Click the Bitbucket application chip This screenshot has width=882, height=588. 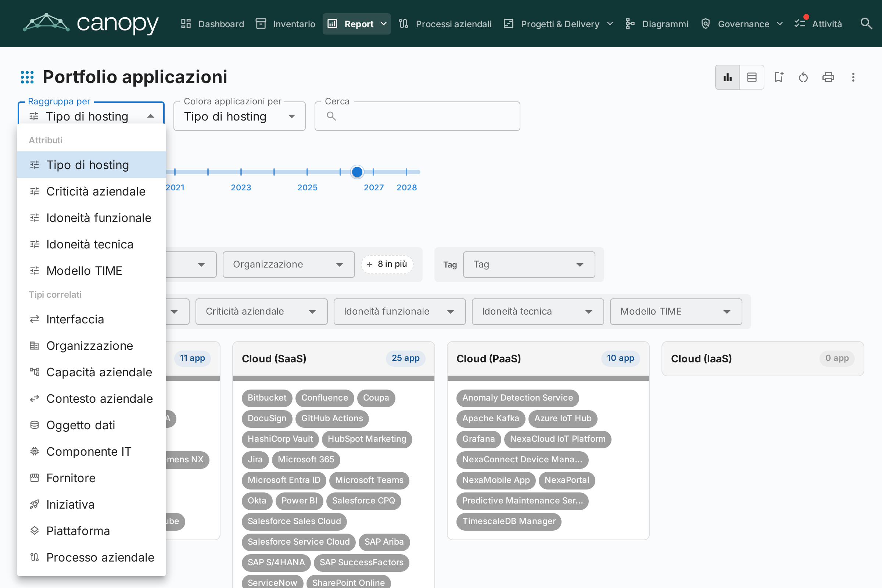tap(267, 398)
